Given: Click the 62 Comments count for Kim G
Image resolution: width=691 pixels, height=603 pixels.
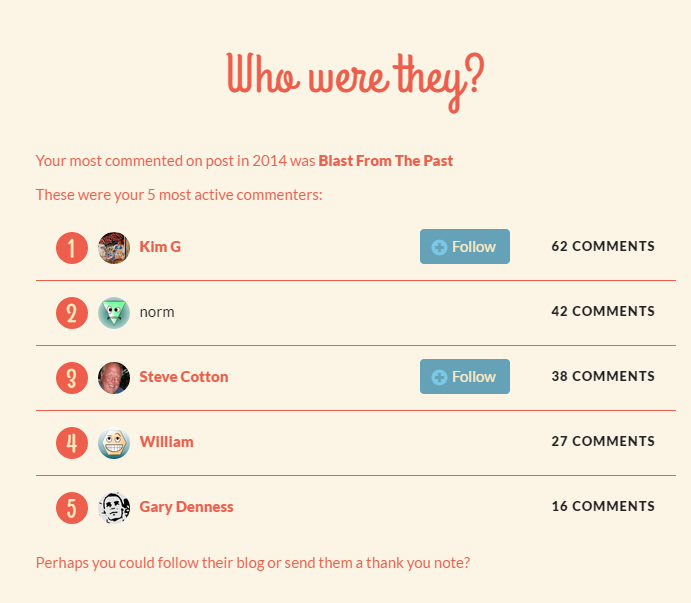Looking at the screenshot, I should [x=603, y=246].
